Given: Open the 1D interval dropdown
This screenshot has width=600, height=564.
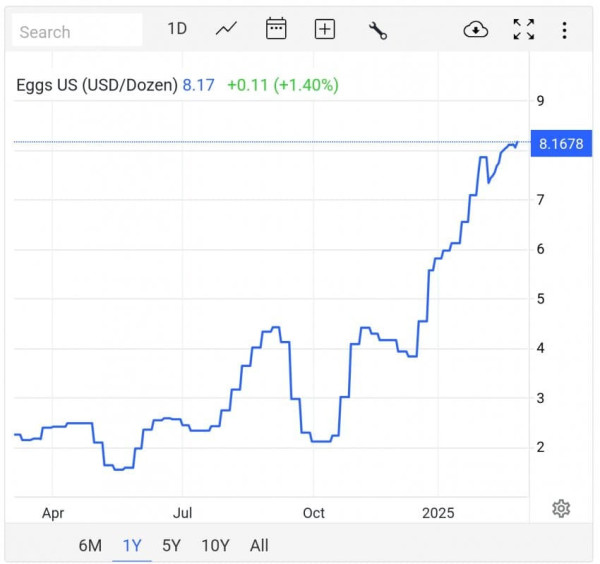Looking at the screenshot, I should pos(177,29).
